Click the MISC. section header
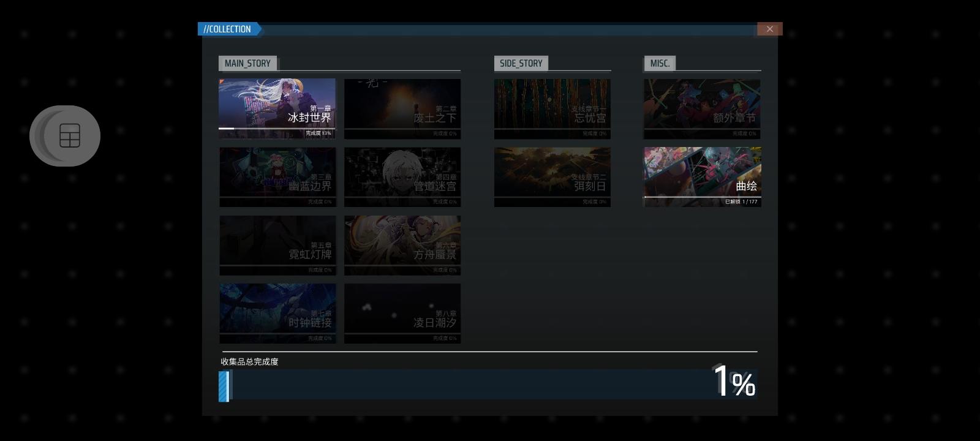The height and width of the screenshot is (441, 980). point(660,63)
